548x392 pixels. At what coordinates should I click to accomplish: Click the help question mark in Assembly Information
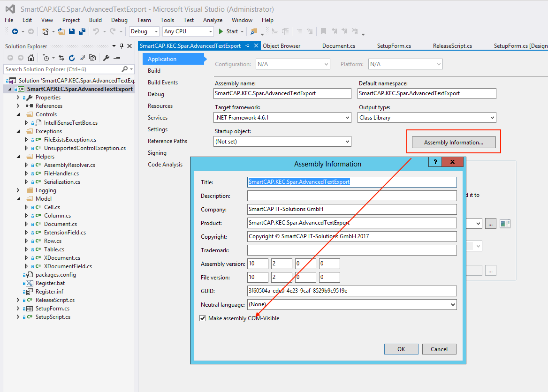pyautogui.click(x=435, y=162)
